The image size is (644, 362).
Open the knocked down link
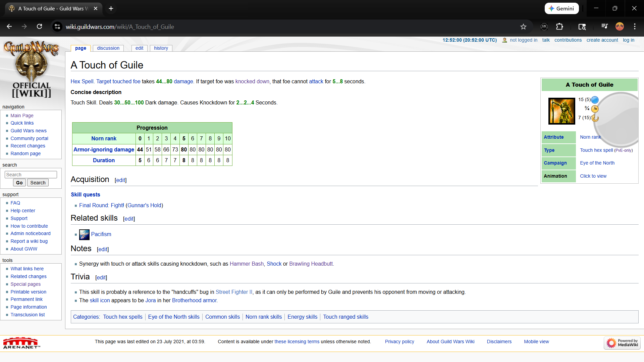[252, 81]
